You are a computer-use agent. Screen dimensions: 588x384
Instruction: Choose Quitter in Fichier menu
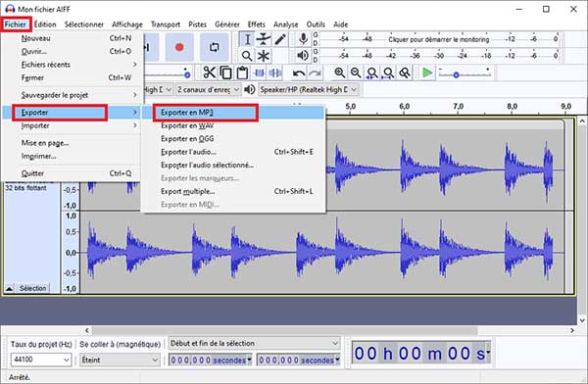72,173
